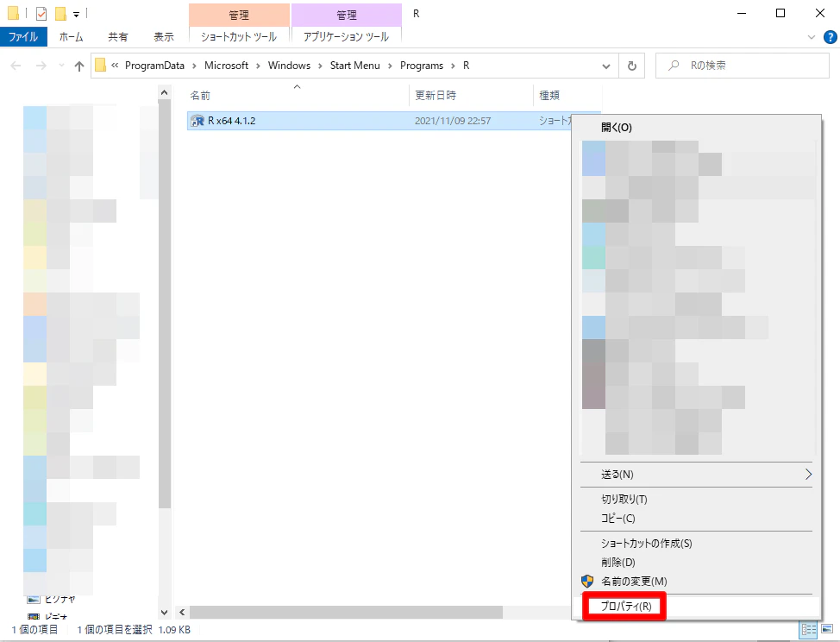The width and height of the screenshot is (840, 642).
Task: Minimize the Explorer window
Action: coord(742,14)
